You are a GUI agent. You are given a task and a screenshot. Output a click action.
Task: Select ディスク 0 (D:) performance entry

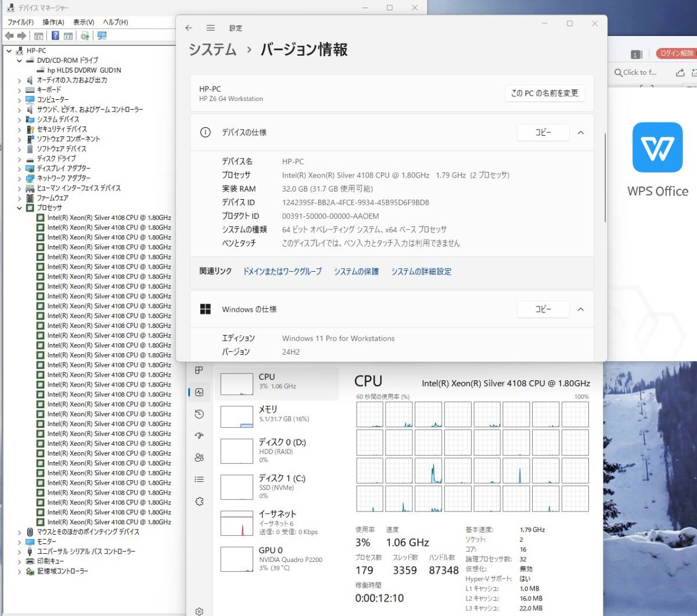coord(277,451)
